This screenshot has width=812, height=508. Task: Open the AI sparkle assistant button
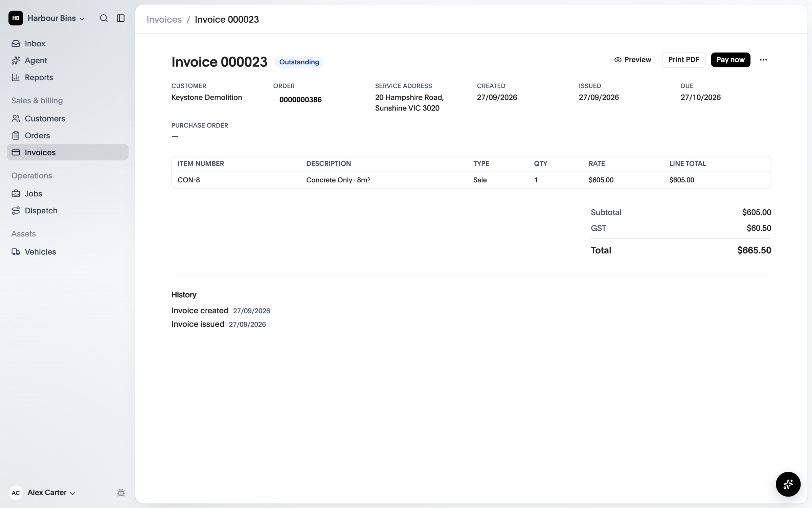[788, 484]
